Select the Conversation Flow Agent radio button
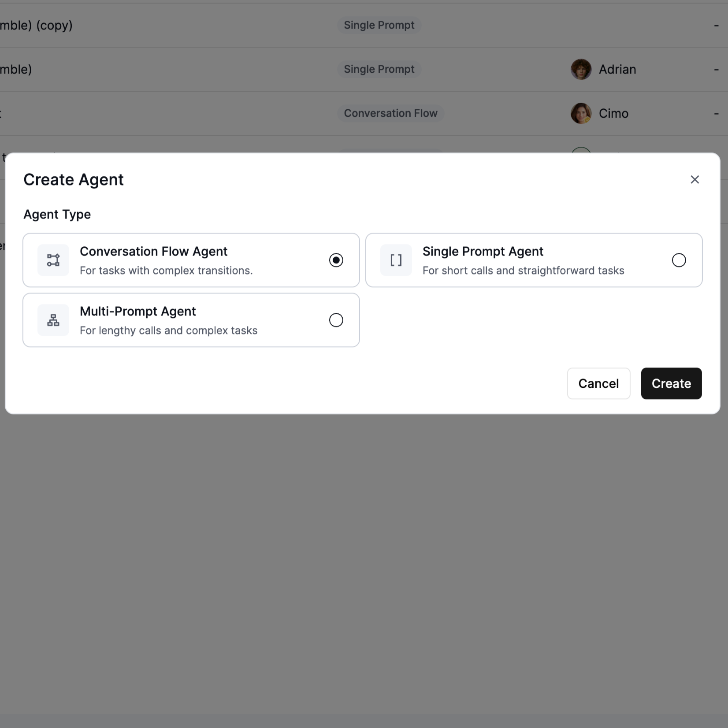 [336, 260]
